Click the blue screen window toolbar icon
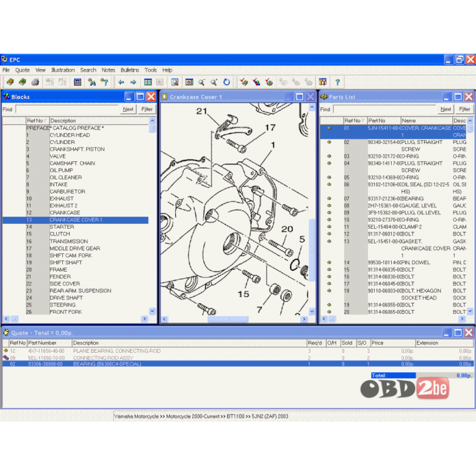The image size is (476, 476). (78, 82)
